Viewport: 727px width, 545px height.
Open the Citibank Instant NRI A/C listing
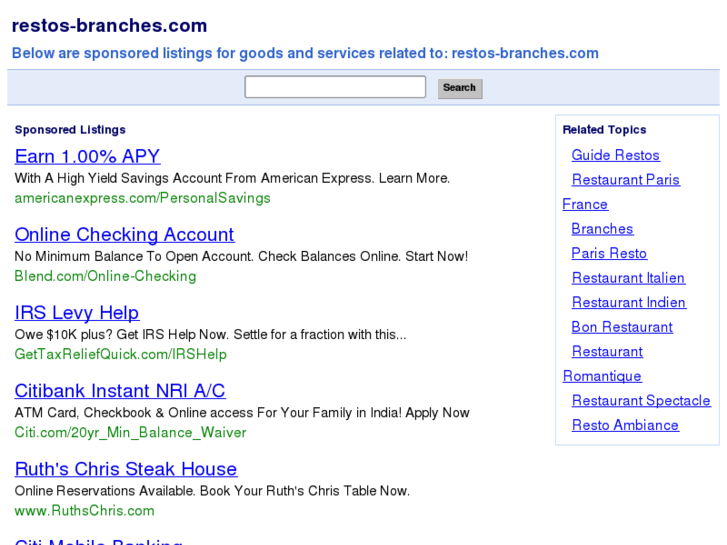[120, 391]
